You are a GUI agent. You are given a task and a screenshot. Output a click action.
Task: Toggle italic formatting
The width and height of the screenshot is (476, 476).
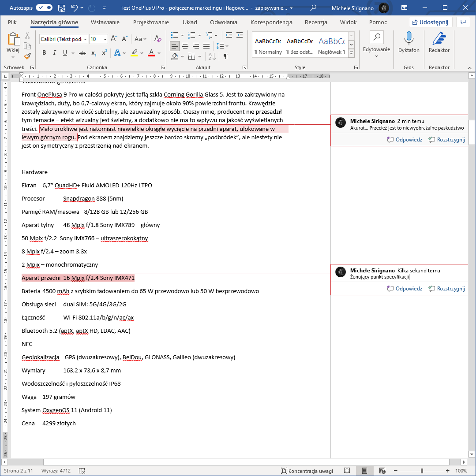click(55, 53)
